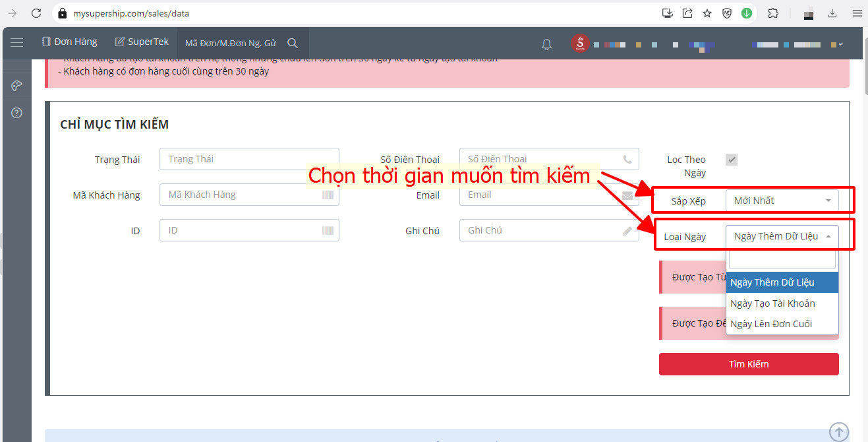Screen dimensions: 868x442
Task: Click the red Tìm Kiếm button
Action: (x=748, y=363)
